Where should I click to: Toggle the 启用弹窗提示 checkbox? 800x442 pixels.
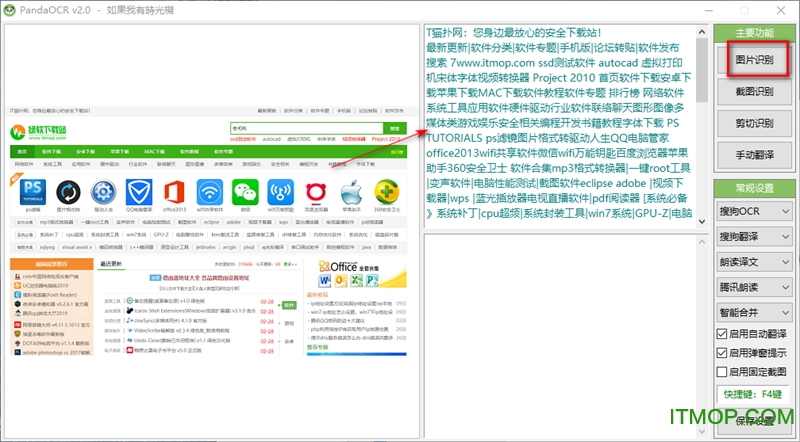[721, 353]
